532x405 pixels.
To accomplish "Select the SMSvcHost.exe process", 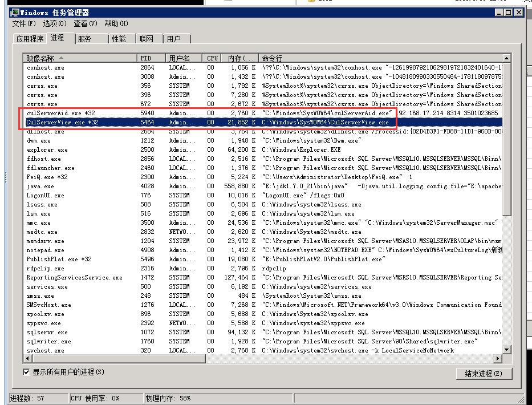I will [263, 305].
